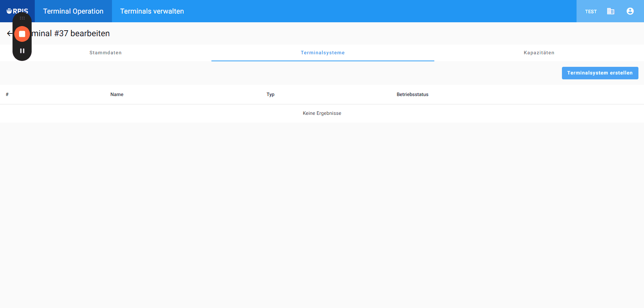The height and width of the screenshot is (308, 644).
Task: Switch to the Kapazitäten tab
Action: 539,53
